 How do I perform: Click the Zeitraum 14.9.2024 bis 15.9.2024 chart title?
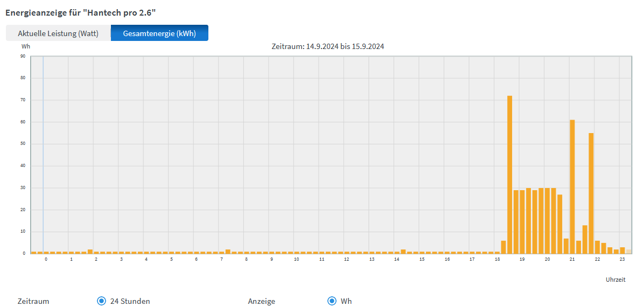(327, 46)
